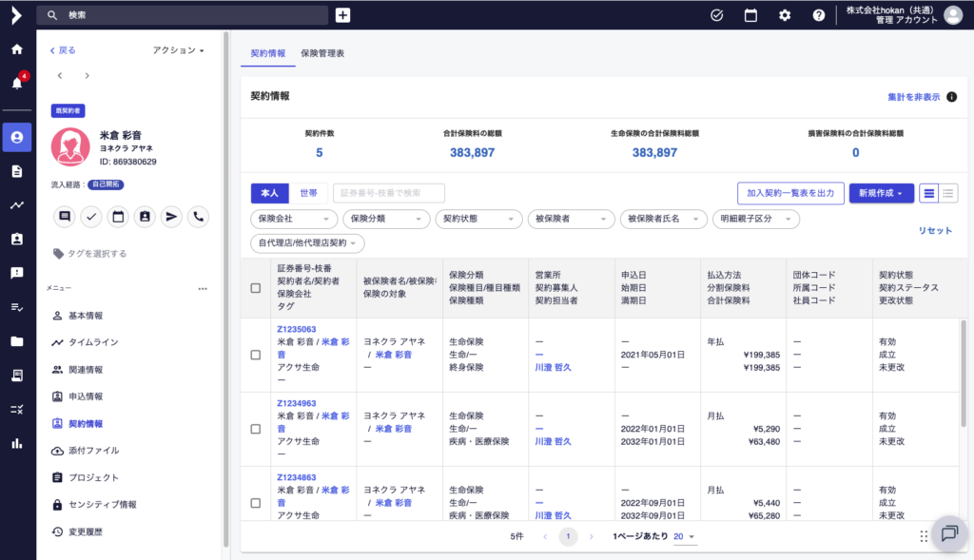
Task: Select the 世帯 toggle button
Action: pyautogui.click(x=308, y=193)
